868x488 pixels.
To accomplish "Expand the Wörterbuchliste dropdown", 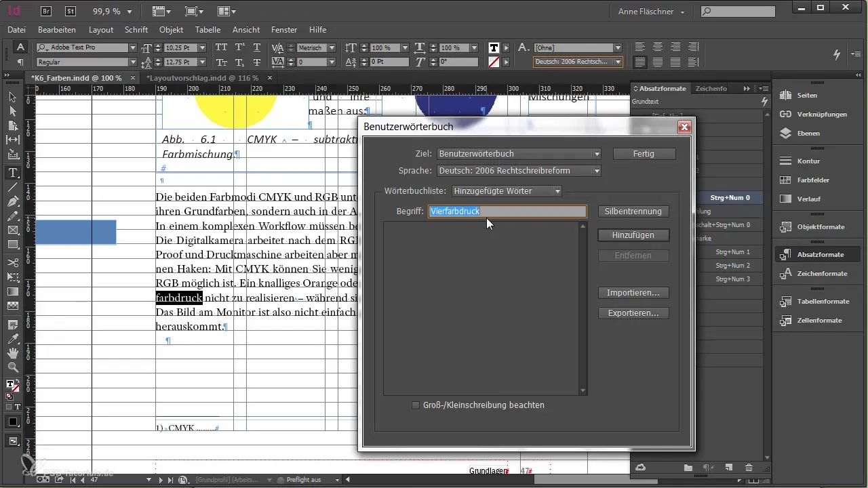I will [x=507, y=191].
